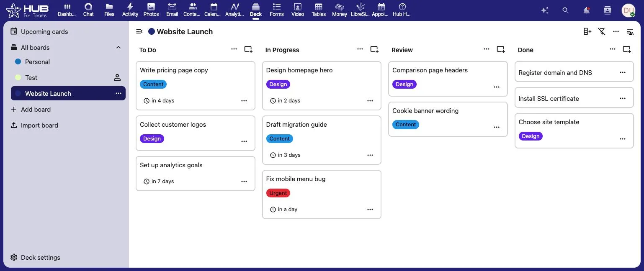Click the Website Launch board title
This screenshot has width=644, height=271.
coord(185,31)
